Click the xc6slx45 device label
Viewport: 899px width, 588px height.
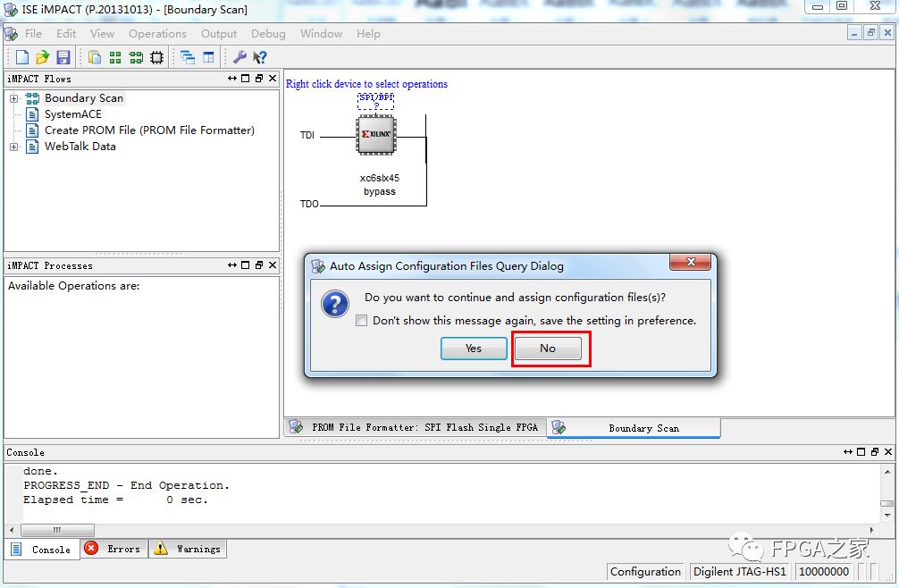click(380, 178)
